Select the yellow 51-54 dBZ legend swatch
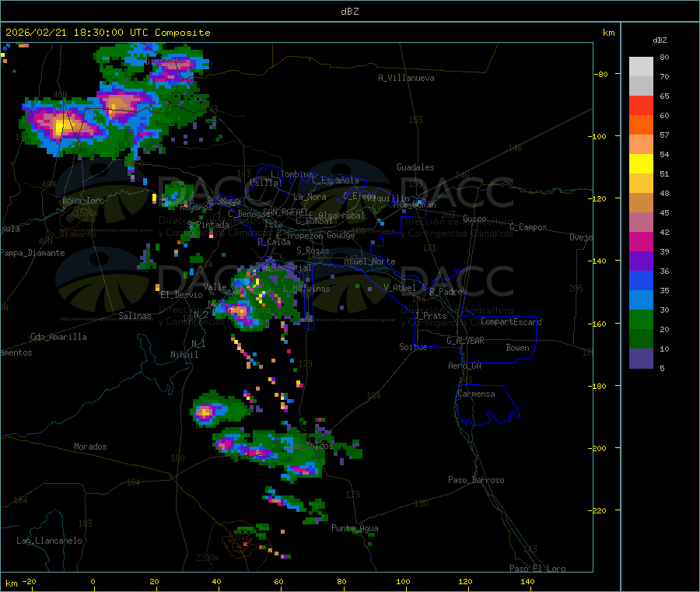 coord(641,164)
